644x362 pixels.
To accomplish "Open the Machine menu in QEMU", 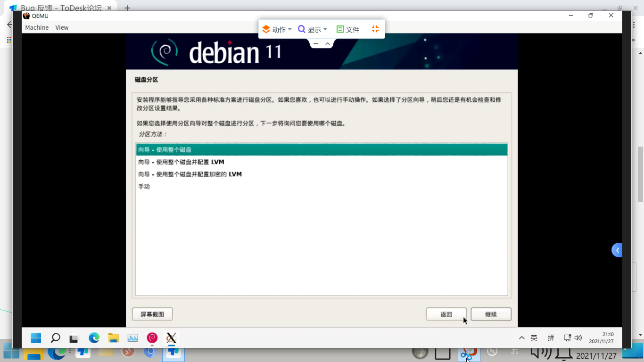I will coord(37,27).
